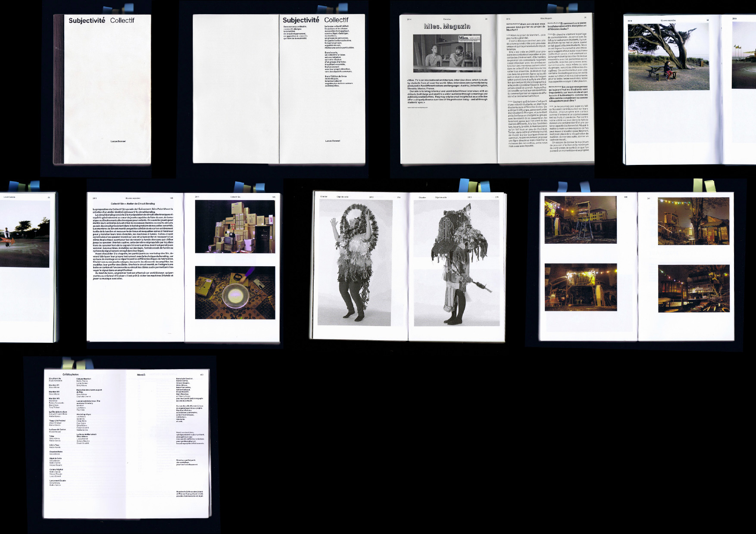756x534 pixels.
Task: Click Lucas Bonnel name on the closed cover
Action: coord(118,141)
